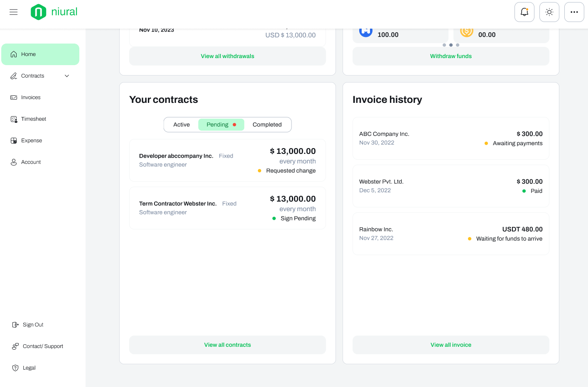Open Term Contractor Webster Inc. contract
Viewport: 588px width, 387px height.
pyautogui.click(x=228, y=208)
